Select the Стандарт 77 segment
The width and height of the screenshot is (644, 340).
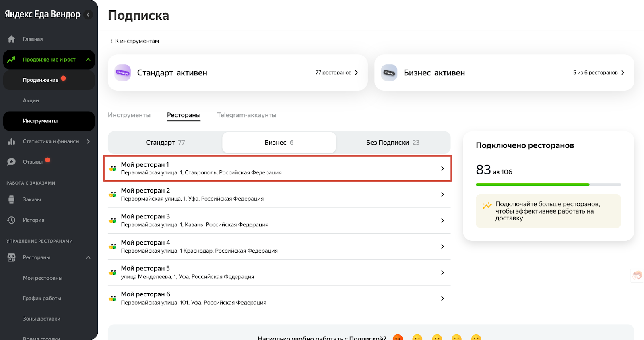pyautogui.click(x=165, y=143)
